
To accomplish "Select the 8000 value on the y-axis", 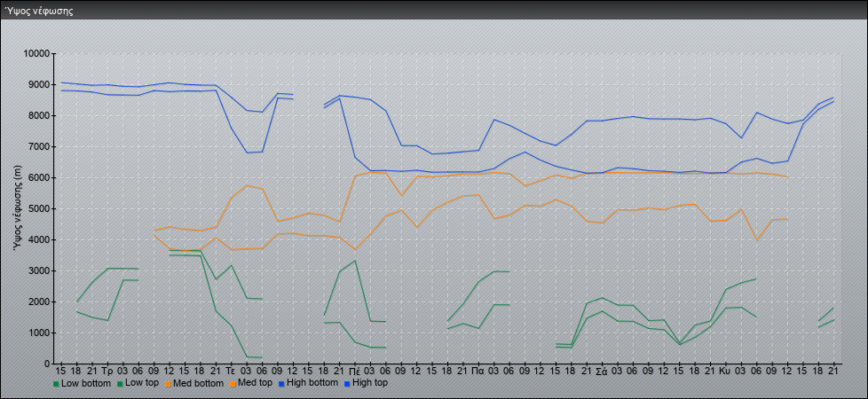I will coord(40,115).
